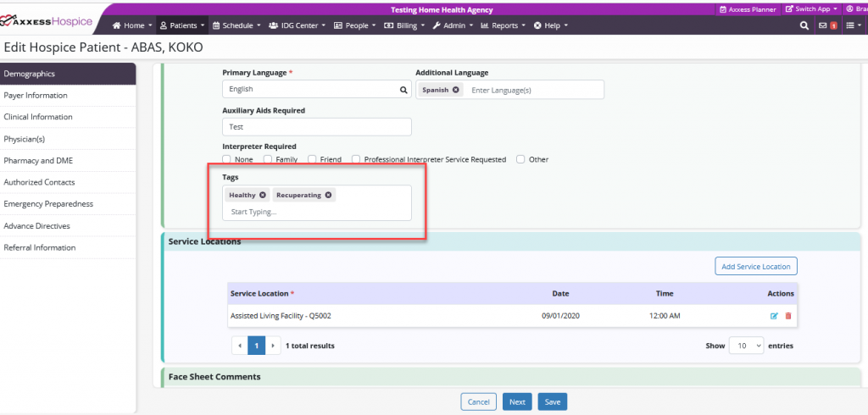
Task: Open the Switch App dropdown
Action: pos(811,8)
